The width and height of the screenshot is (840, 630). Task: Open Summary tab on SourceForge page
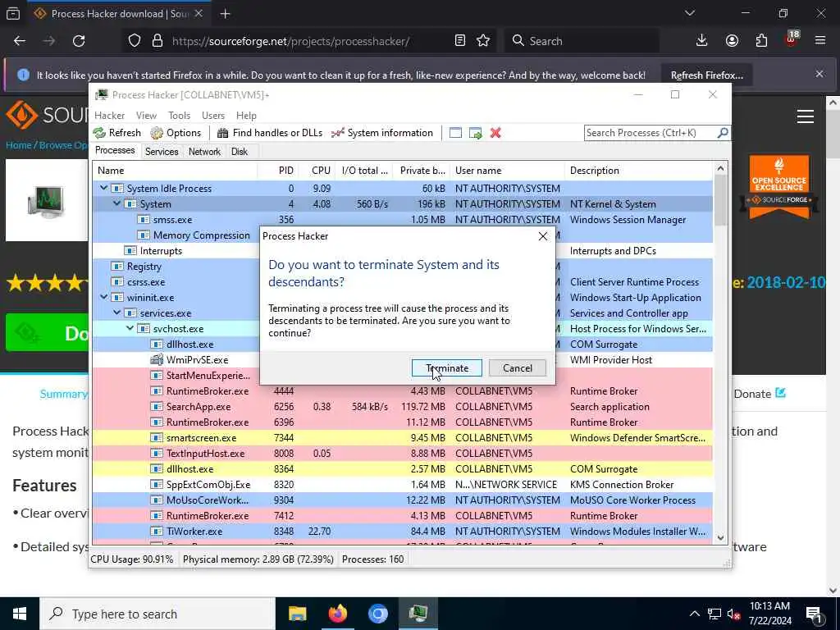[64, 394]
